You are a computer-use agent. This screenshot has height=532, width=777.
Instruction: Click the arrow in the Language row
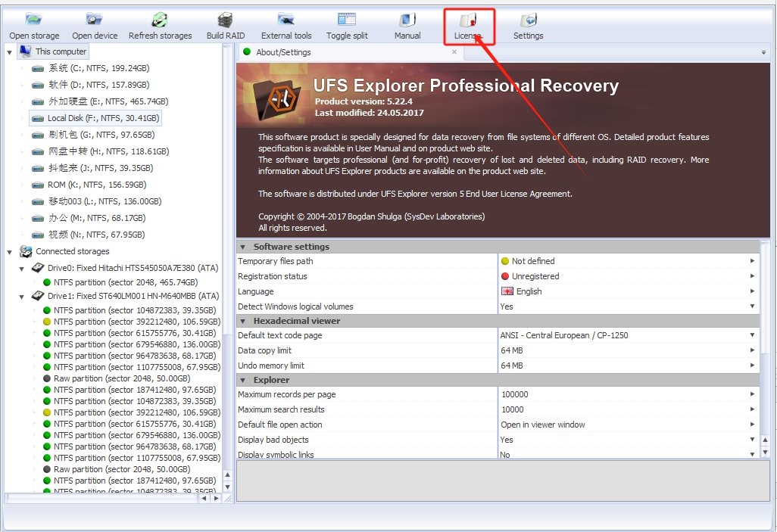[752, 291]
